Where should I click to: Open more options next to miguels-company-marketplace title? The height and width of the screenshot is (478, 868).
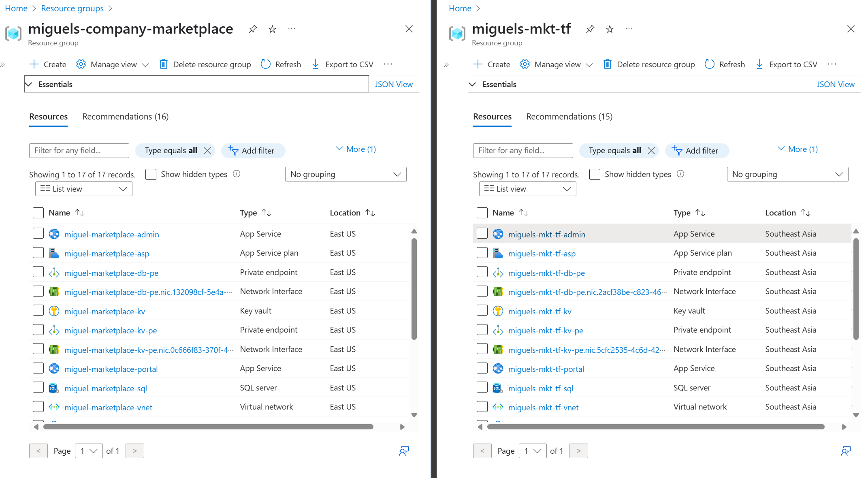click(292, 29)
